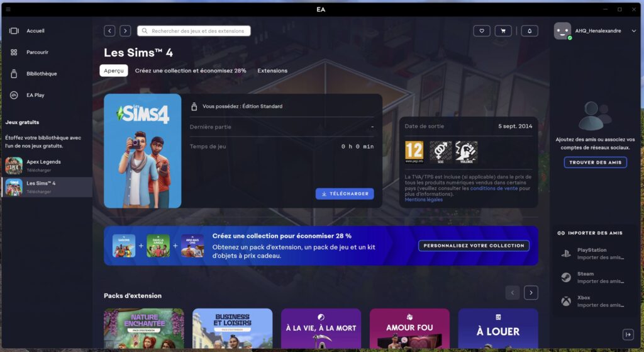Navigate forward with the right arrow
644x352 pixels.
click(125, 31)
